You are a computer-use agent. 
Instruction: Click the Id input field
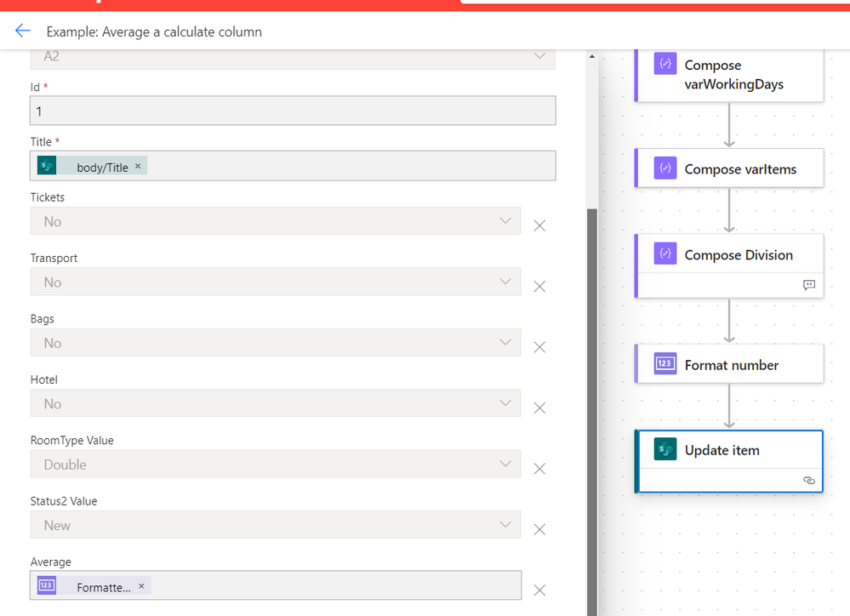(293, 111)
